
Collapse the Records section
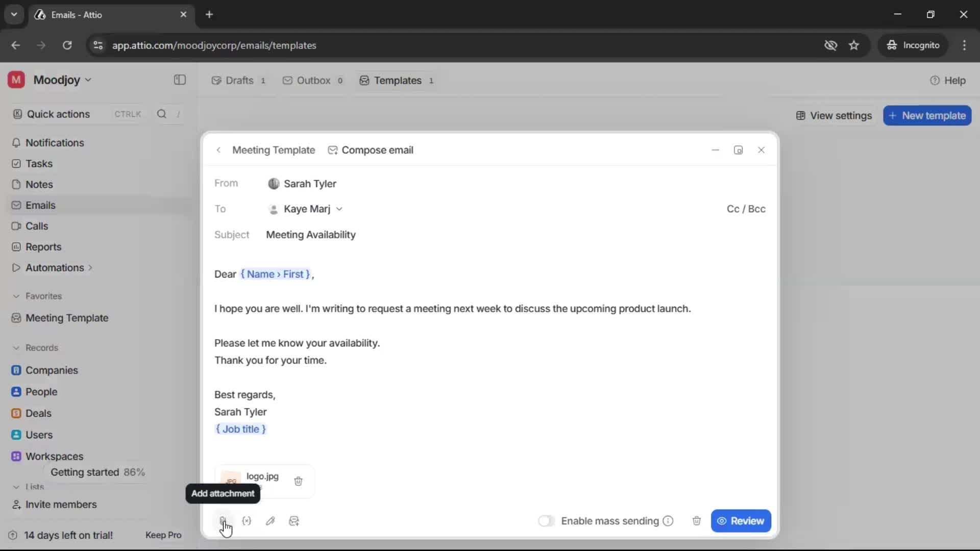(x=17, y=347)
